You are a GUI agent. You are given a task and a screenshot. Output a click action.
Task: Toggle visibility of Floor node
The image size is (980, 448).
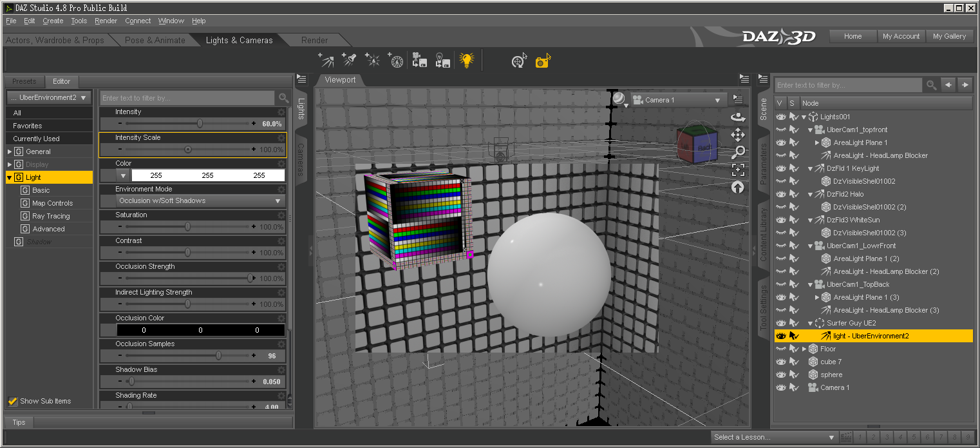pyautogui.click(x=781, y=349)
